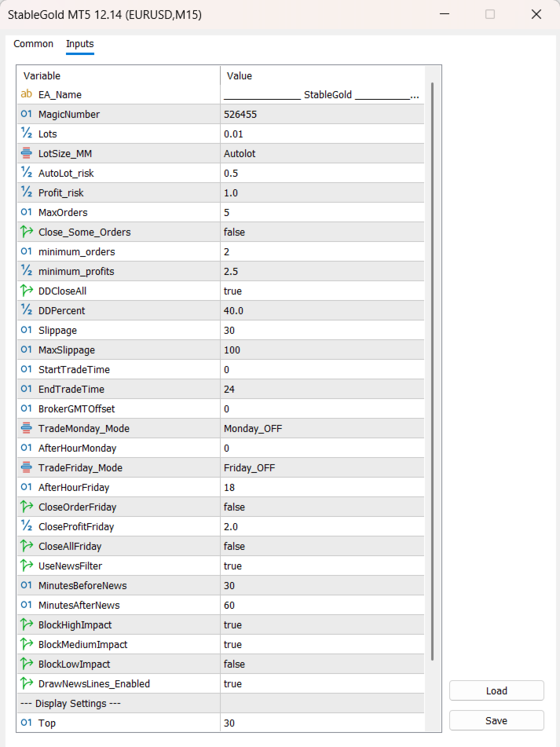Click the boolean icon beside UseNewsFilter

click(x=27, y=566)
